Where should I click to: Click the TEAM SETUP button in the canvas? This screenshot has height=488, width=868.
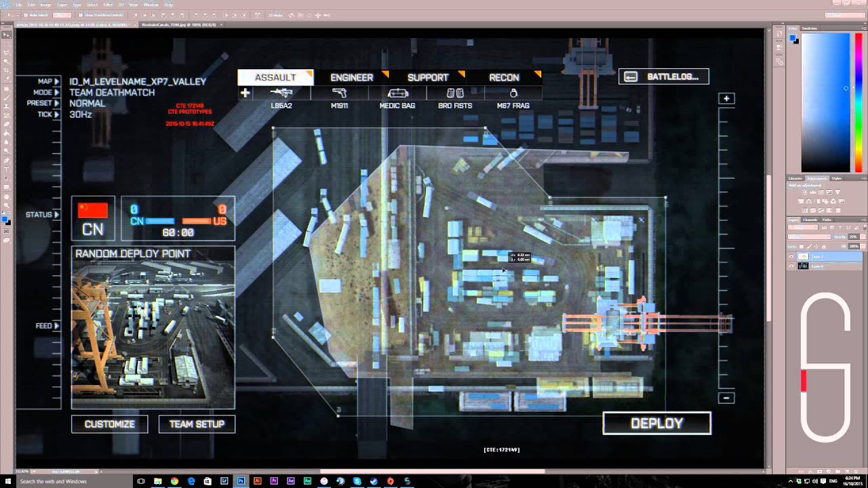[x=197, y=424]
